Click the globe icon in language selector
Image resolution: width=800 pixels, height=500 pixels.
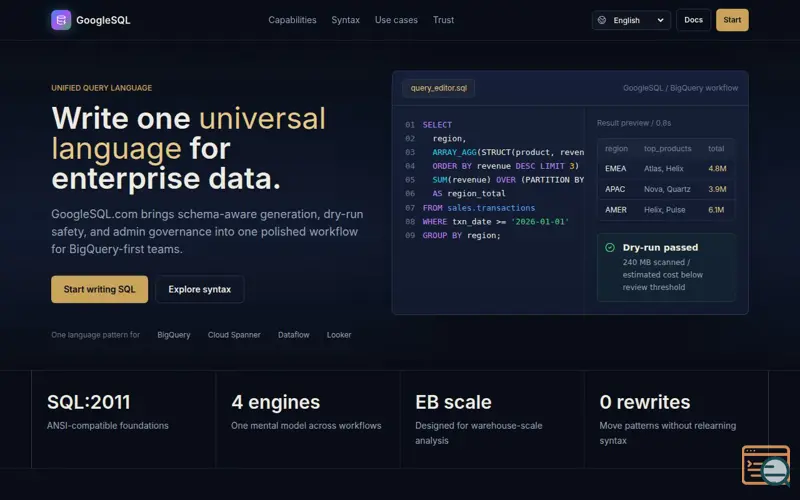[x=602, y=20]
